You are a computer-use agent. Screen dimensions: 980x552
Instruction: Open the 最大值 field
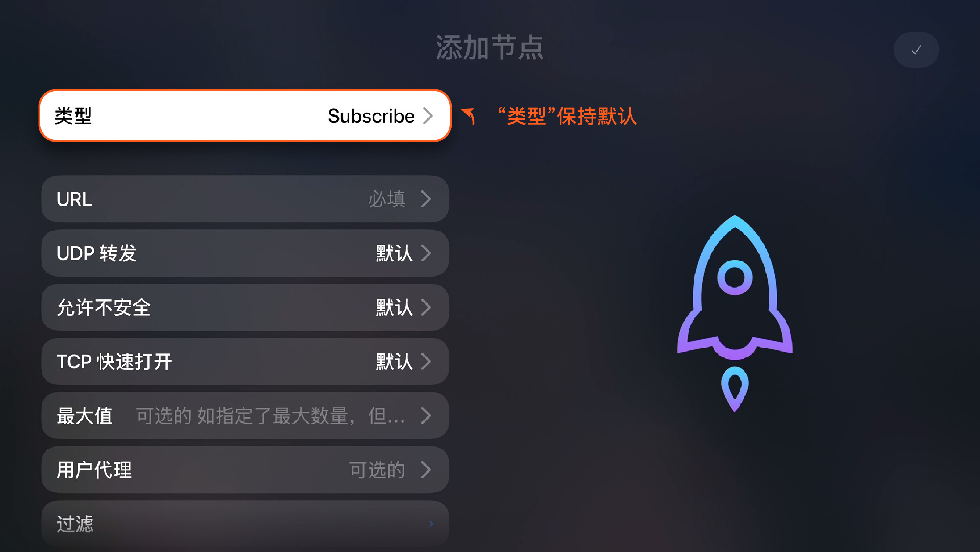click(245, 416)
